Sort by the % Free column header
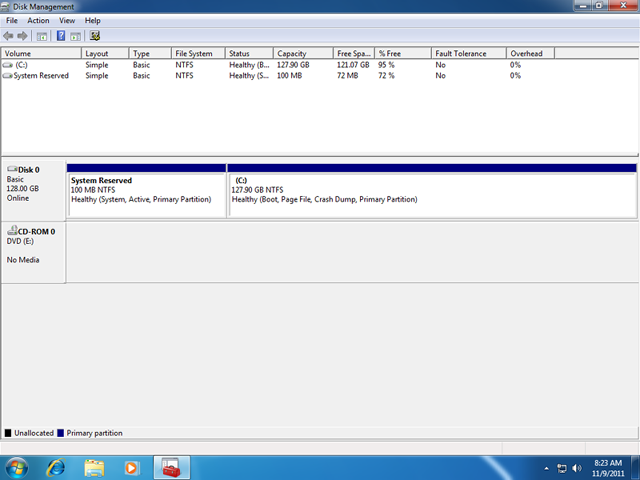Image resolution: width=640 pixels, height=480 pixels. (403, 53)
